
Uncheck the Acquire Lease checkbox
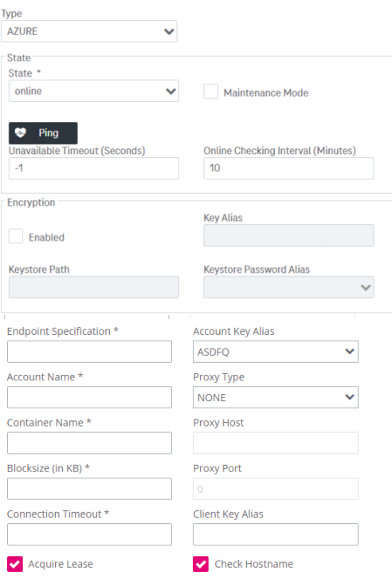(15, 564)
